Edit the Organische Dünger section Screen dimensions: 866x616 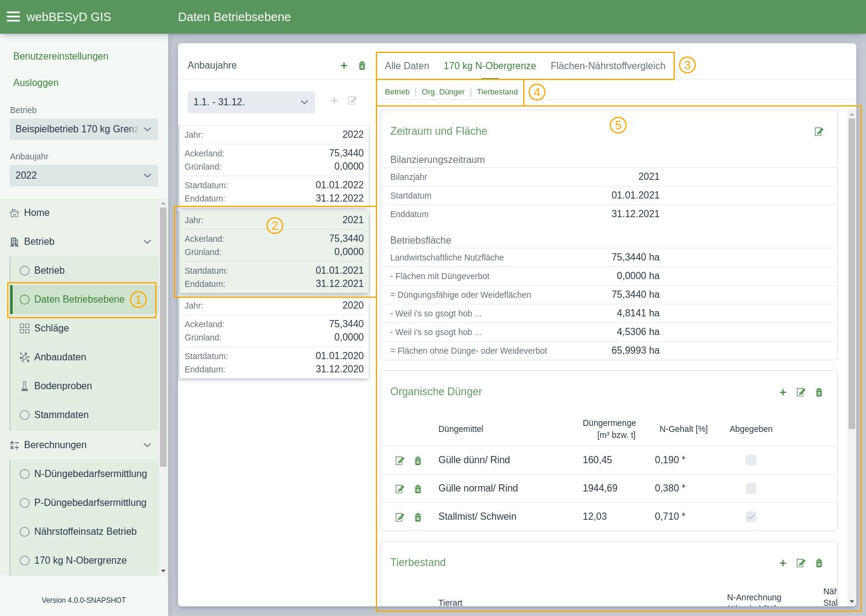[801, 392]
